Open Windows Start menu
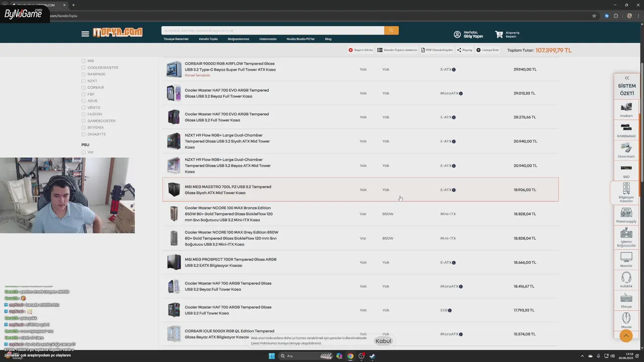Screen dimensions: 644x362 click(x=272, y=356)
